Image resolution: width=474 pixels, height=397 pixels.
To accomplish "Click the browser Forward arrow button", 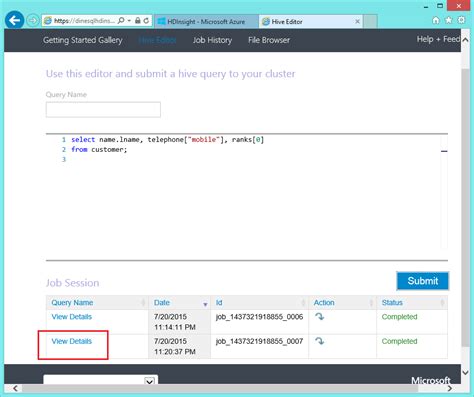I will click(33, 21).
